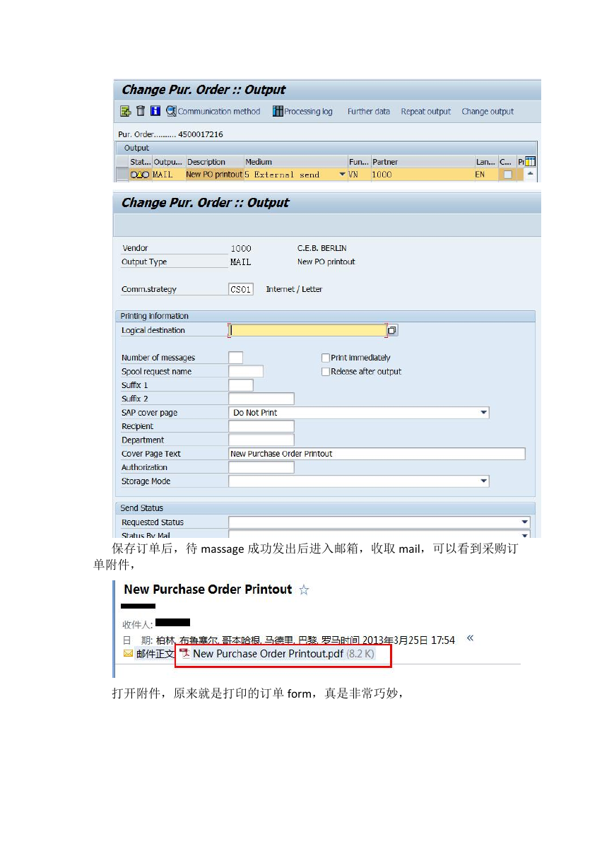The image size is (614, 868).
Task: Click Repeat output
Action: pyautogui.click(x=426, y=112)
